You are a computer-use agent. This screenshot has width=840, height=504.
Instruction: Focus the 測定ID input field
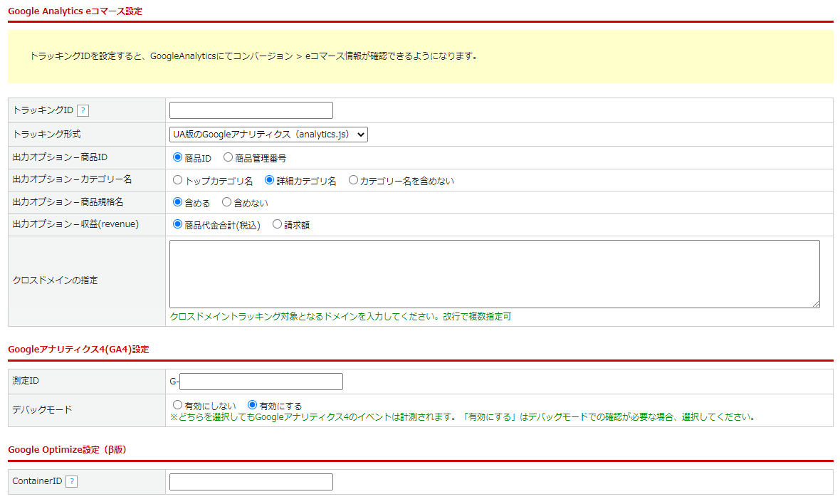click(261, 382)
